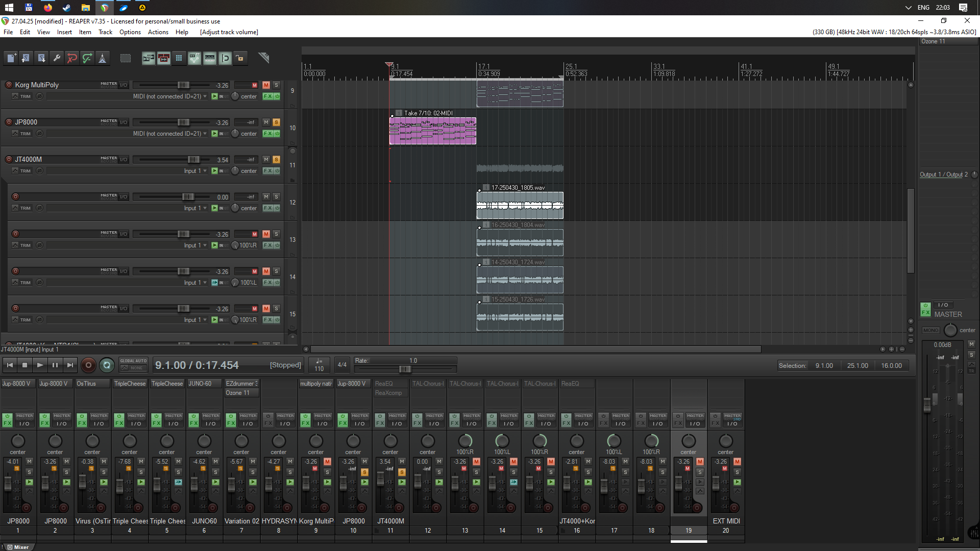Record-arm the JP8000 track
980x551 pixels.
pyautogui.click(x=9, y=122)
